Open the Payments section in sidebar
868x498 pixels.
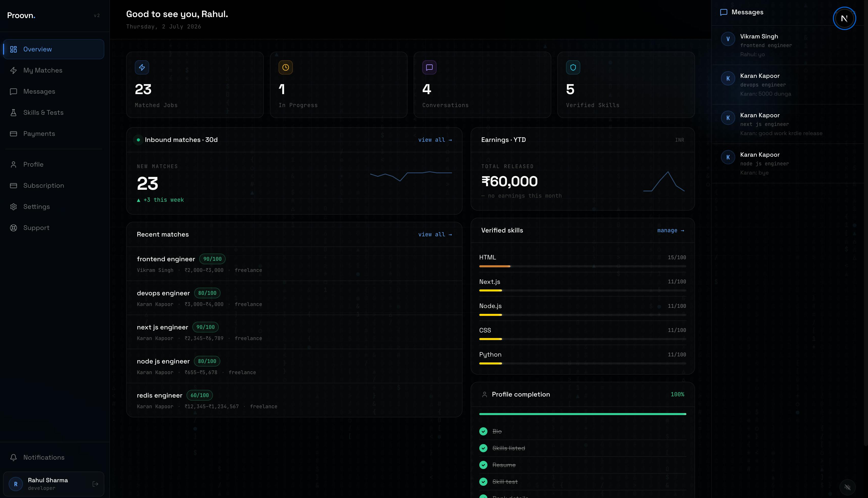(x=54, y=134)
